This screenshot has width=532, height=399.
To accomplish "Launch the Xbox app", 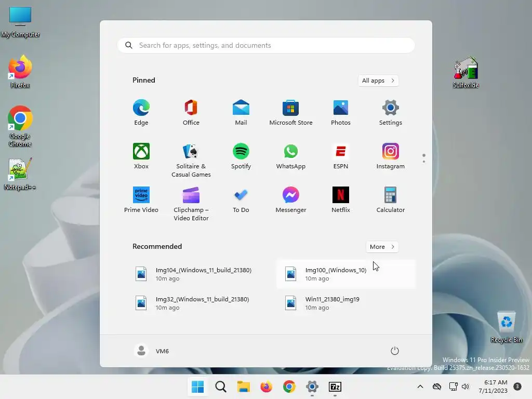I will [141, 156].
